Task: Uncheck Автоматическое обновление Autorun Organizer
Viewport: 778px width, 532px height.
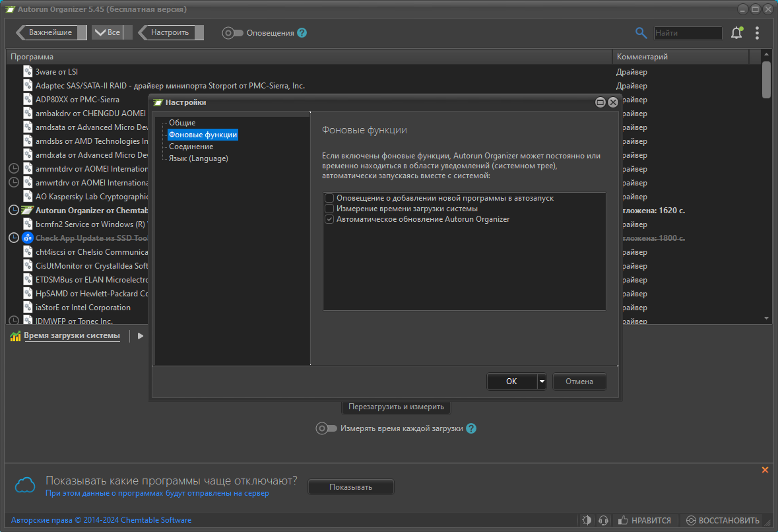Action: (329, 219)
